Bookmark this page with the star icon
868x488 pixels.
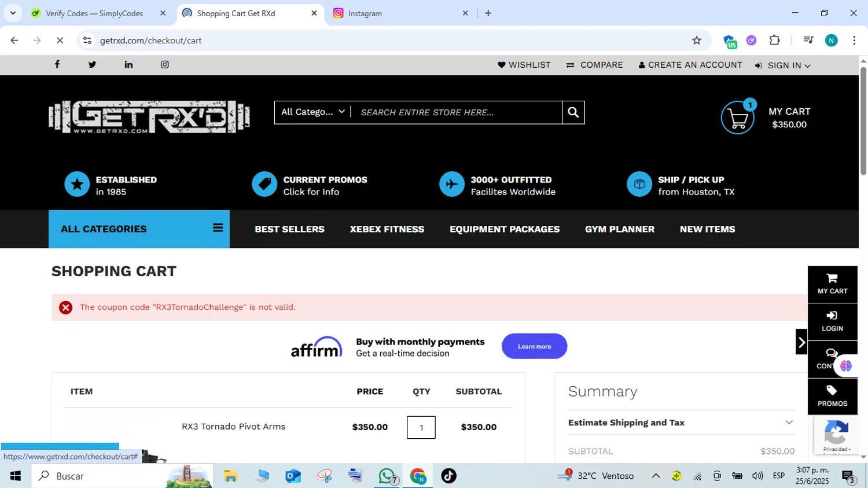[x=697, y=41]
